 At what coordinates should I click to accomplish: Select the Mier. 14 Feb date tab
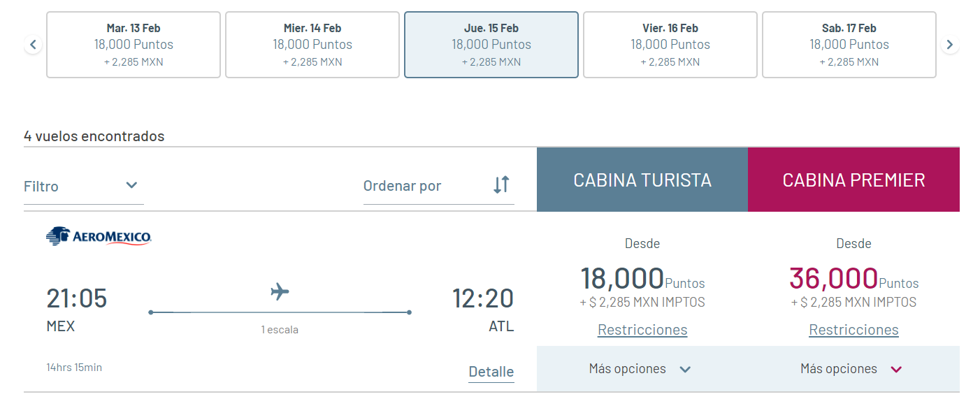tap(312, 45)
